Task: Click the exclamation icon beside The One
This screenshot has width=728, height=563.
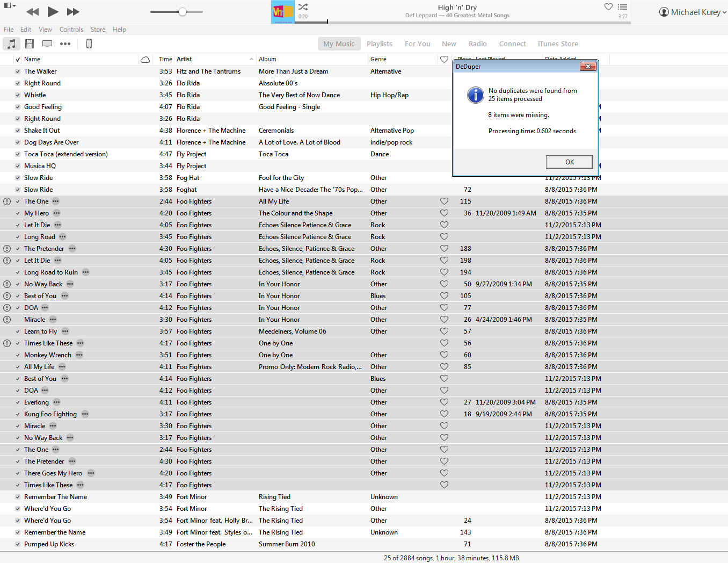Action: [7, 201]
